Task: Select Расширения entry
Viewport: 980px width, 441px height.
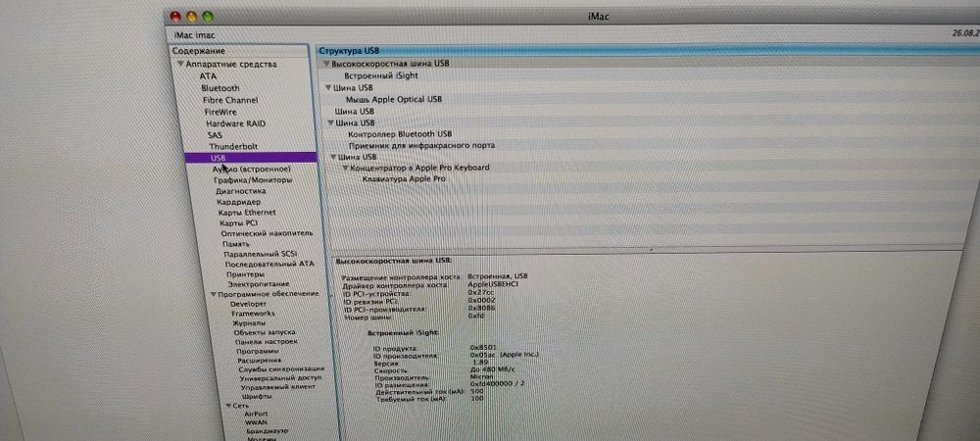Action: [260, 361]
